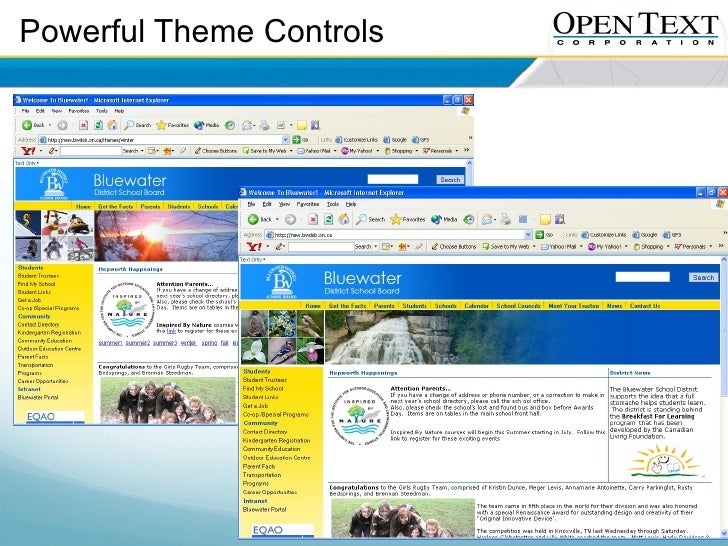Open Favorites star in back browser toolbar

[173, 125]
